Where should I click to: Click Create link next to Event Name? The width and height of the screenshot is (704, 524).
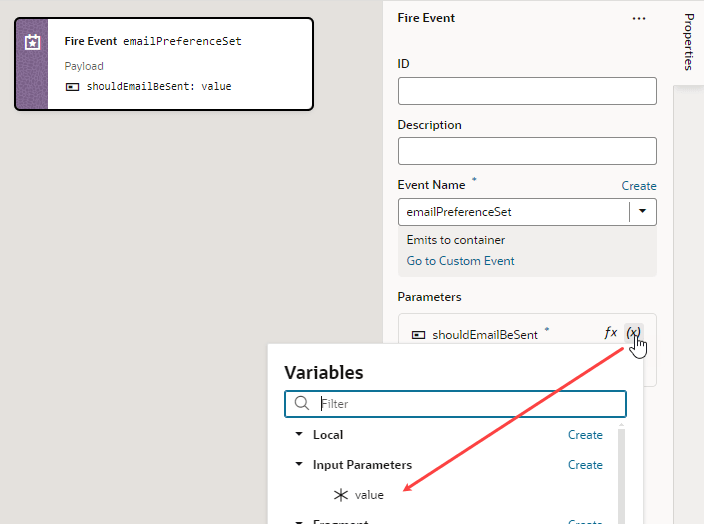(639, 186)
